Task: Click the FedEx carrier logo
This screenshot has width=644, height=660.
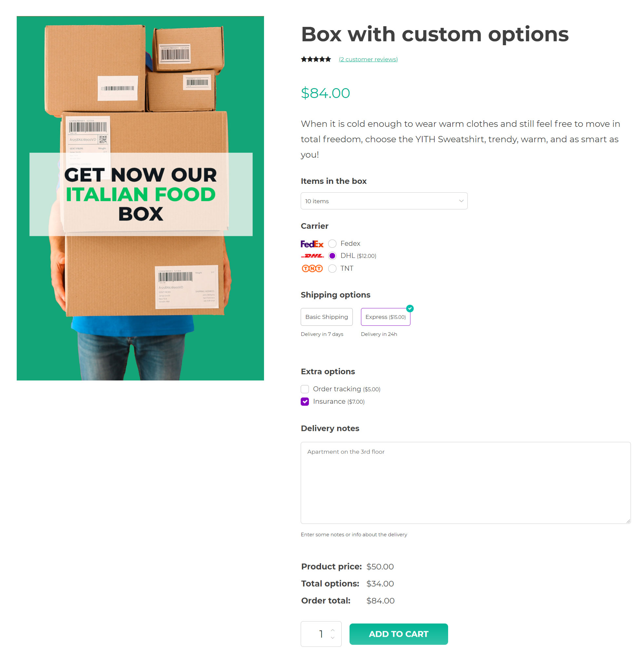Action: 312,244
